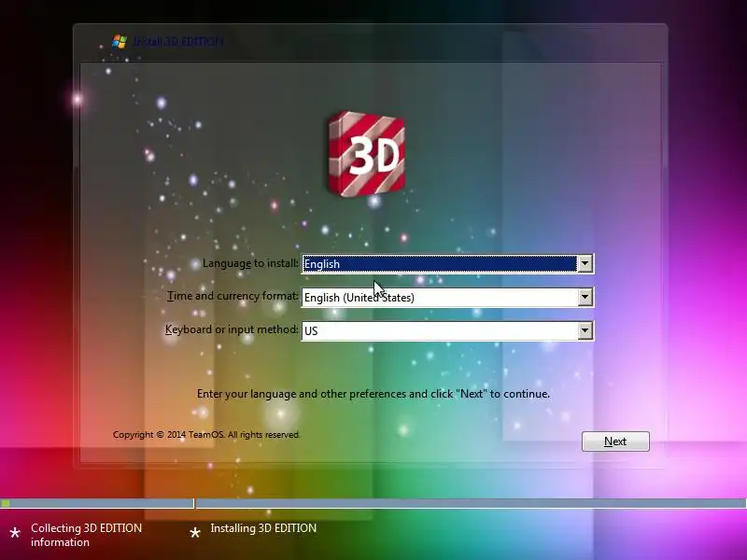Click the Installing phase progress bar segment
Screen dimensions: 747x560
tap(471, 503)
